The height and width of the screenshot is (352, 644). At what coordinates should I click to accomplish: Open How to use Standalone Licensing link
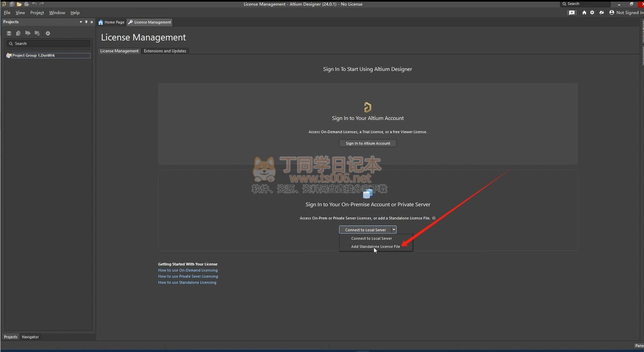pyautogui.click(x=187, y=282)
